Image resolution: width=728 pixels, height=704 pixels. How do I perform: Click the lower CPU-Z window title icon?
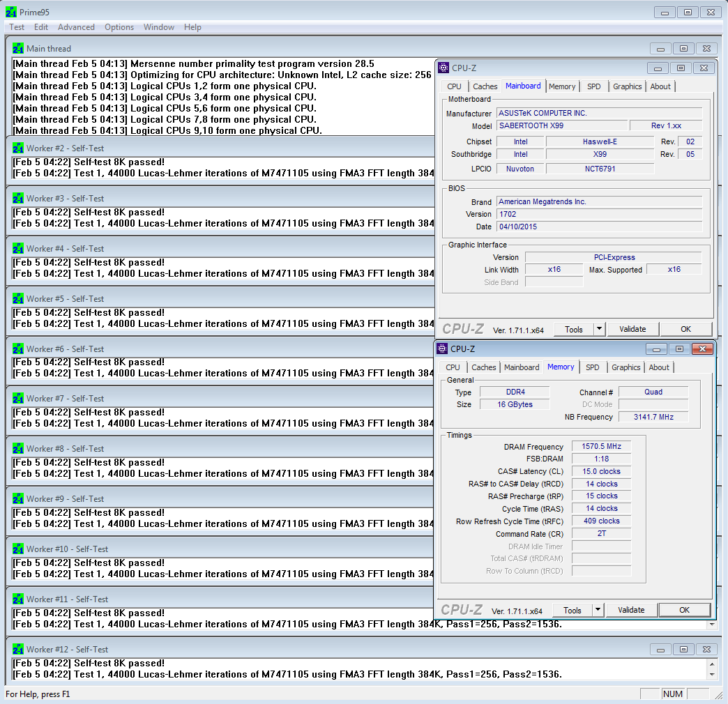click(x=442, y=349)
